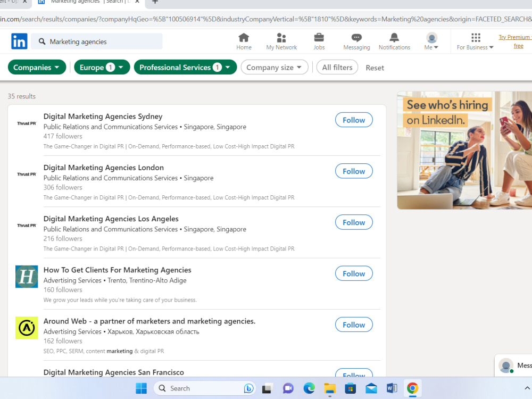This screenshot has width=532, height=399.
Task: Click the 162 followers text
Action: click(x=63, y=342)
